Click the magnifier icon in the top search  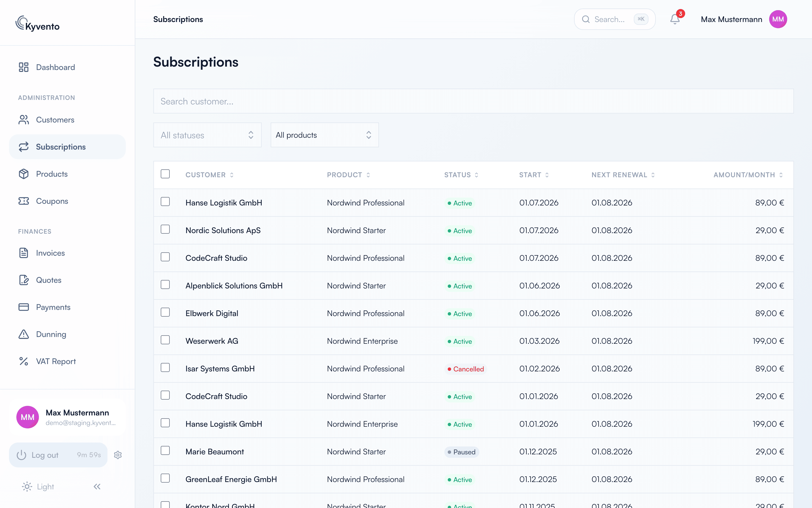[586, 19]
